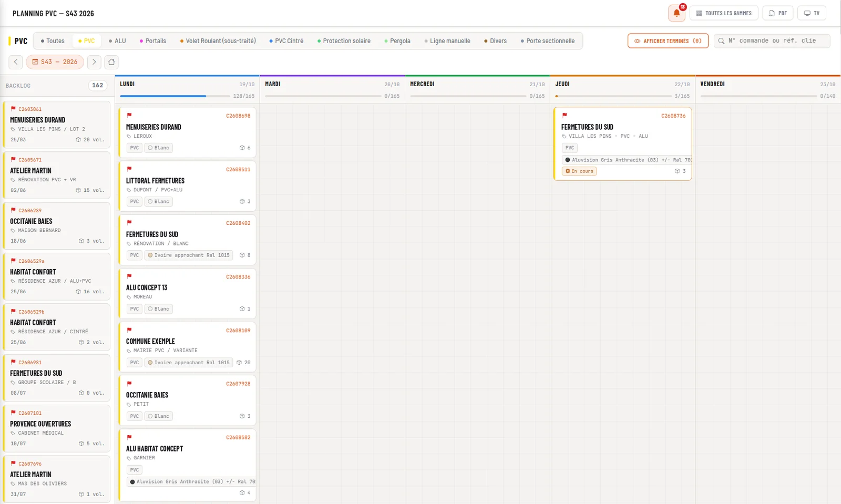Go to the next week
Viewport: 841px width, 504px height.
94,62
